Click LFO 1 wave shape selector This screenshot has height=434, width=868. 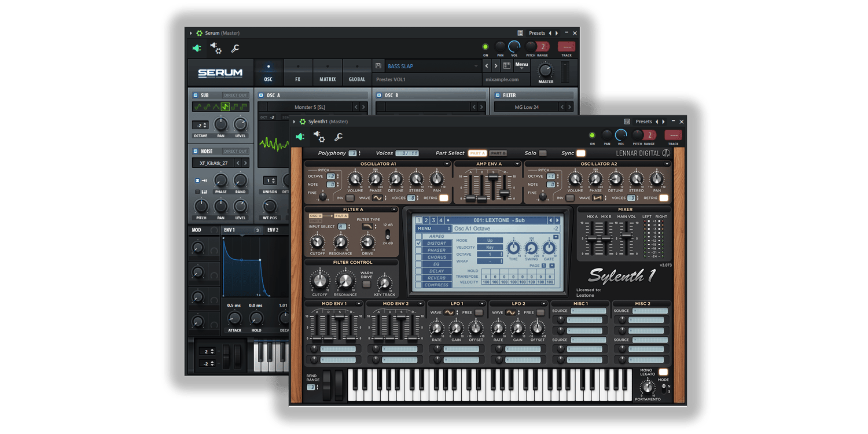tap(449, 312)
